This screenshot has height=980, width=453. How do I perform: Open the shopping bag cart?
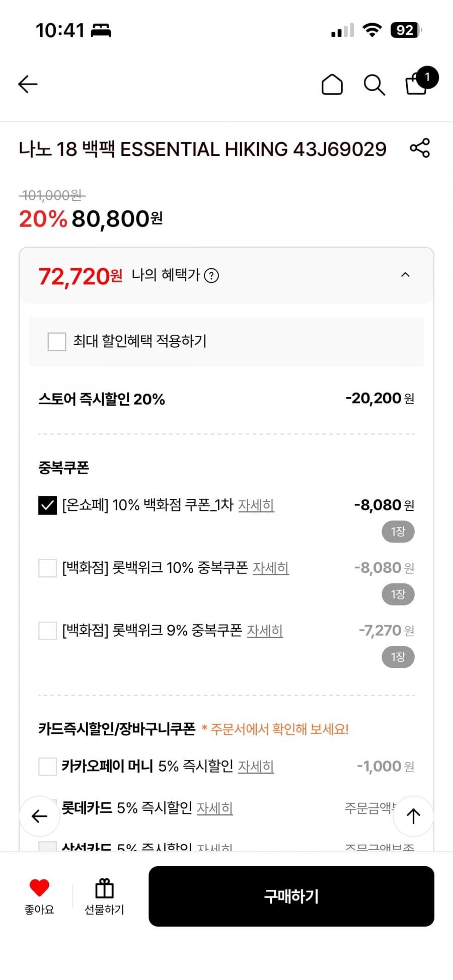pyautogui.click(x=417, y=84)
